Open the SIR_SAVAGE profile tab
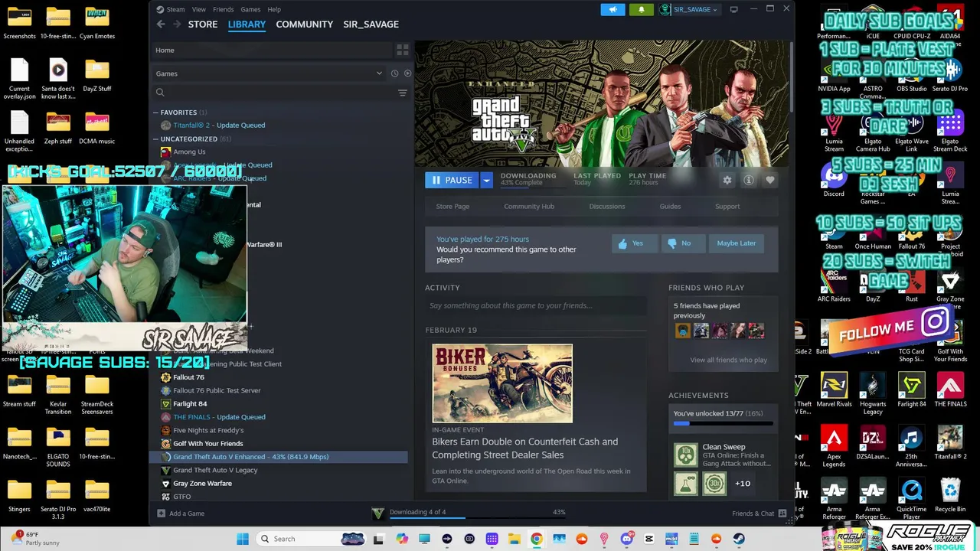 (x=371, y=24)
